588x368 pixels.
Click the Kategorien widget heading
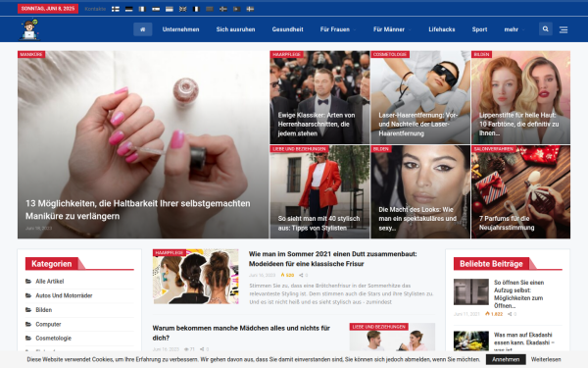point(51,264)
